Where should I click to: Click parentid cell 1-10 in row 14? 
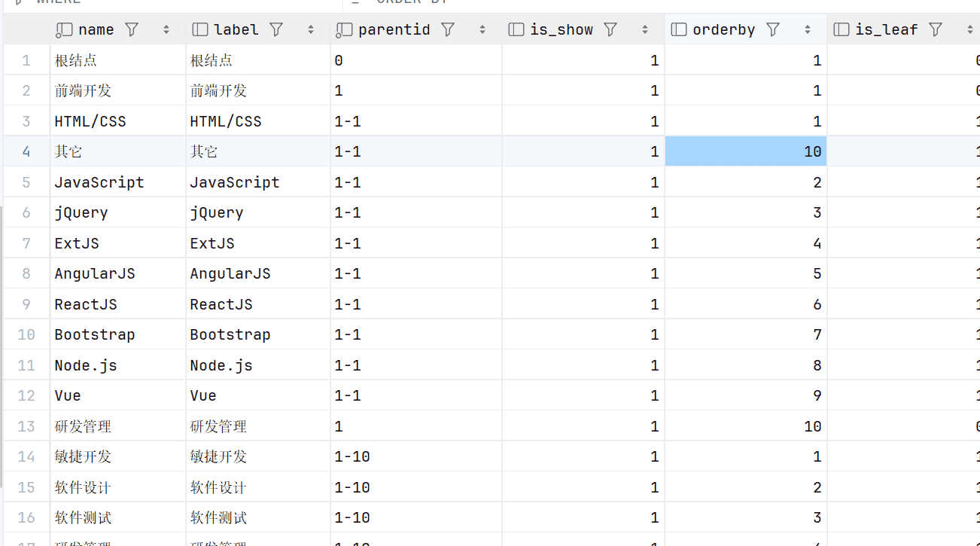coord(352,456)
